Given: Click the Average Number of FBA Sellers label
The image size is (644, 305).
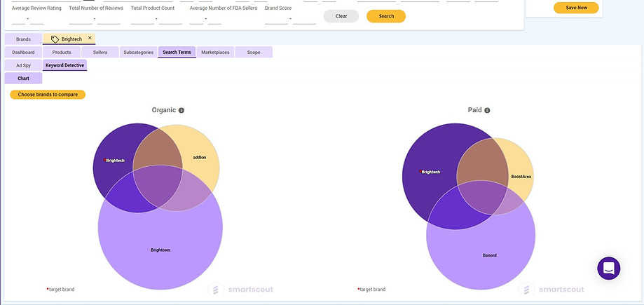Looking at the screenshot, I should click(x=224, y=8).
